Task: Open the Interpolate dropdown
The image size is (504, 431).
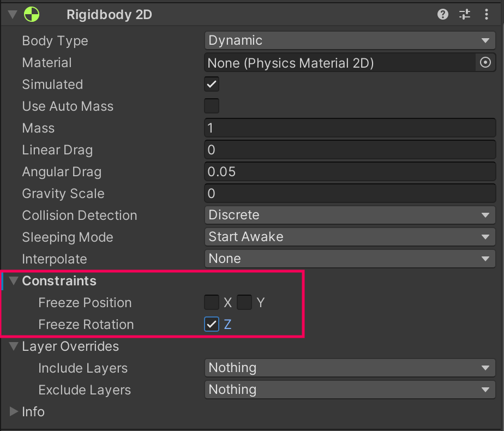Action: [x=350, y=259]
